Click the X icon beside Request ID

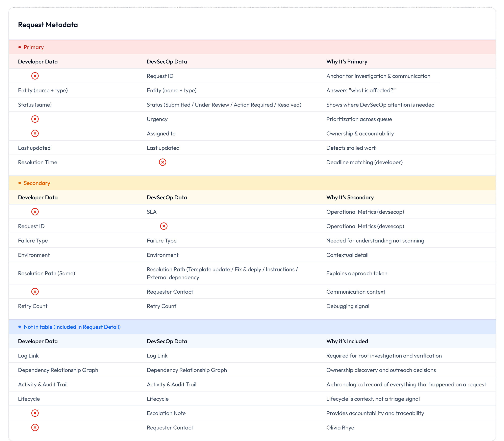tap(35, 76)
